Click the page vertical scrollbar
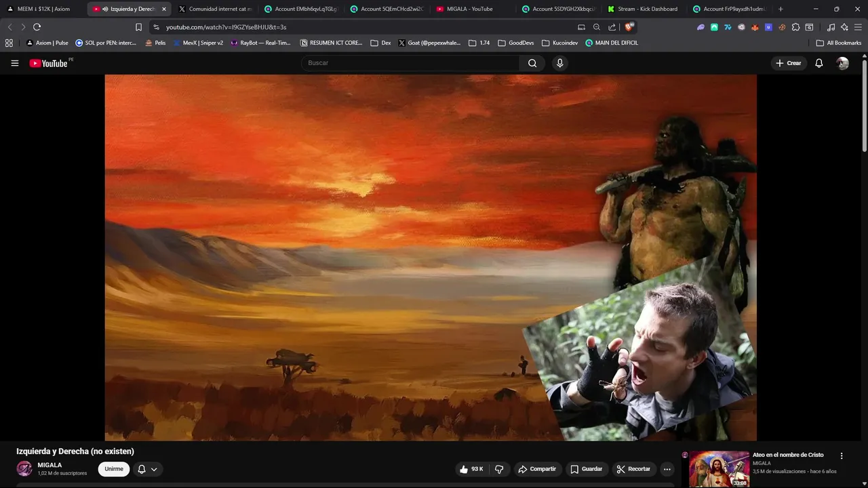Screen dimensions: 868x488 864,105
